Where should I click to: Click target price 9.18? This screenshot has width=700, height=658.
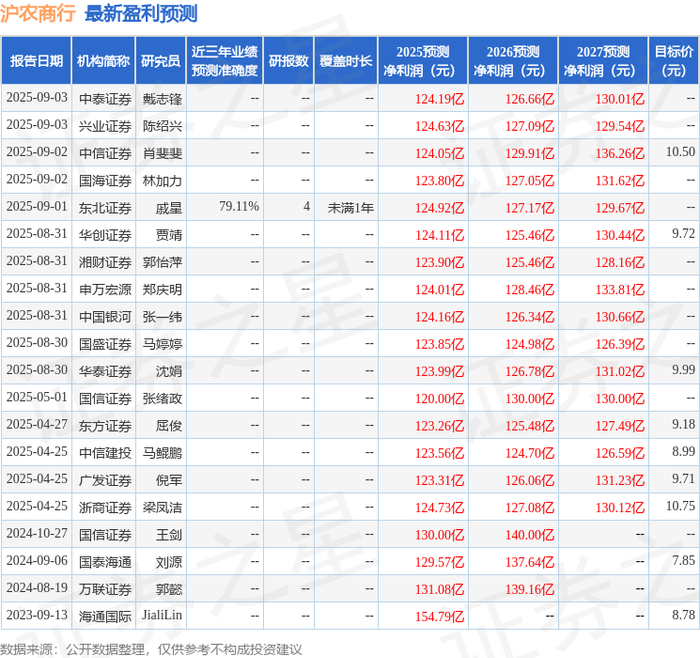(x=683, y=424)
